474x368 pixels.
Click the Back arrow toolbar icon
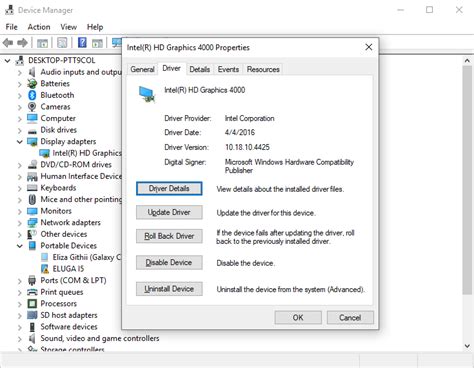pos(8,43)
